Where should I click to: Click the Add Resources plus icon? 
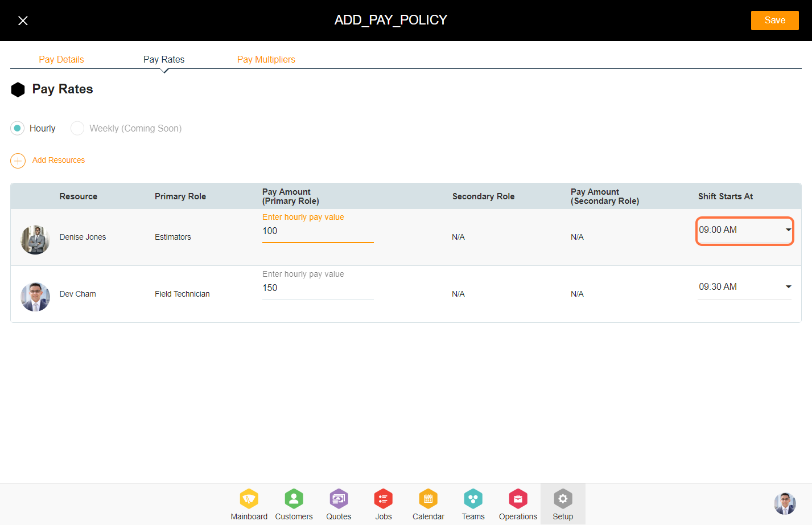tap(18, 161)
